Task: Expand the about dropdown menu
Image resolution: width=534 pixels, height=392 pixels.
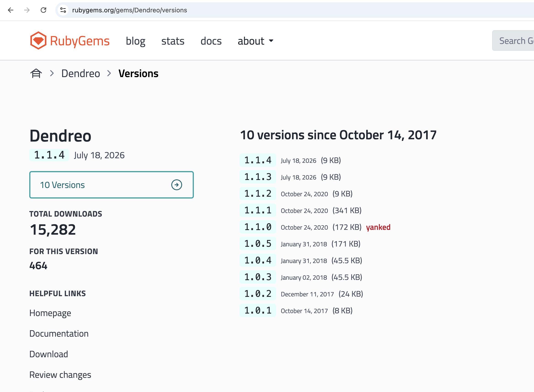Action: 256,41
